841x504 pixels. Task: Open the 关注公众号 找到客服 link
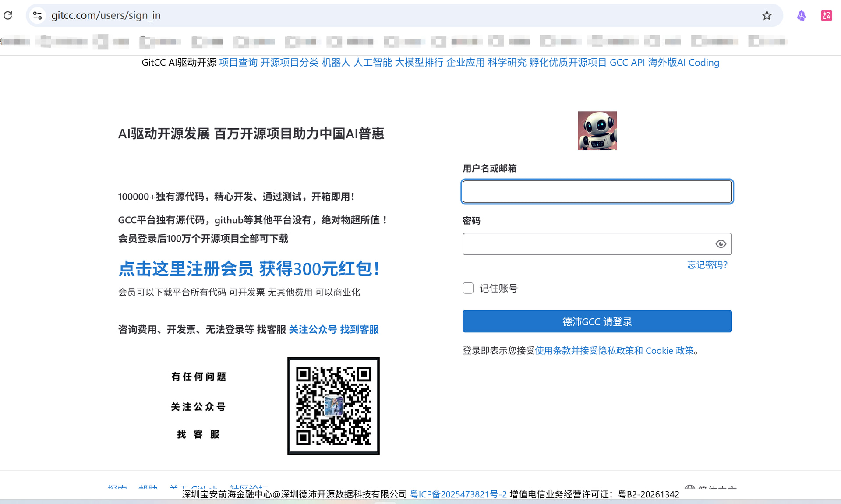coord(334,329)
